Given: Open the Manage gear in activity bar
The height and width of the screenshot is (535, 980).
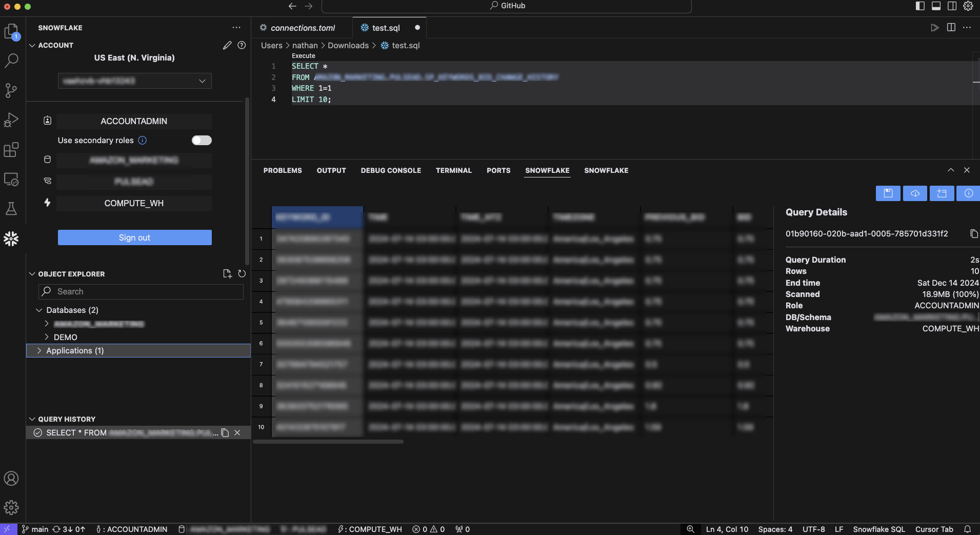Looking at the screenshot, I should coord(11,508).
